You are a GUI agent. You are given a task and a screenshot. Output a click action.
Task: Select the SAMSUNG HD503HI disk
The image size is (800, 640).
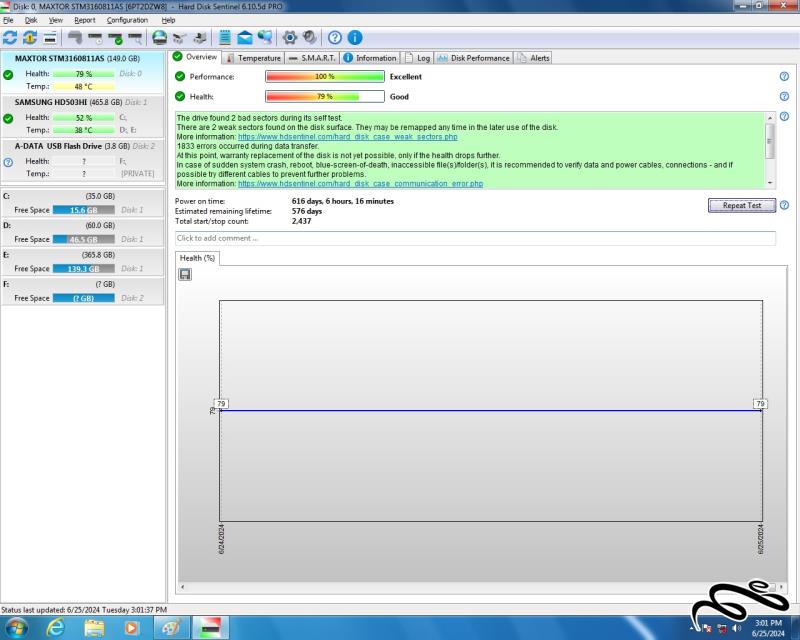click(83, 116)
